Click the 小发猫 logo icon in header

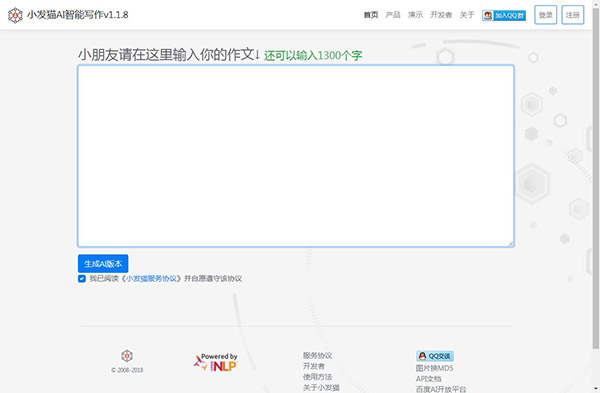(x=15, y=15)
